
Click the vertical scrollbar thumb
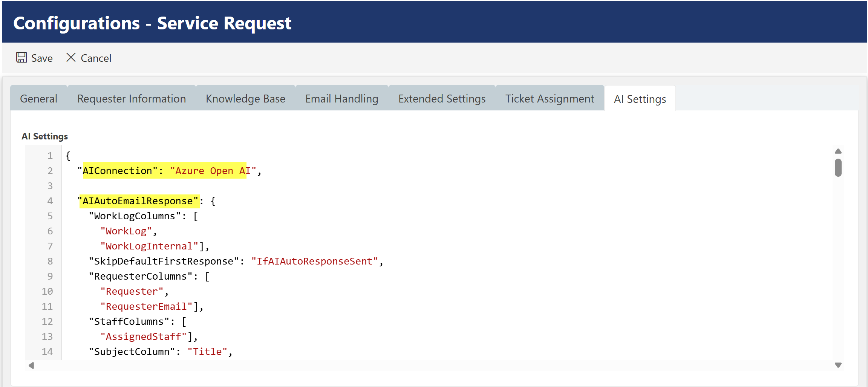[838, 168]
